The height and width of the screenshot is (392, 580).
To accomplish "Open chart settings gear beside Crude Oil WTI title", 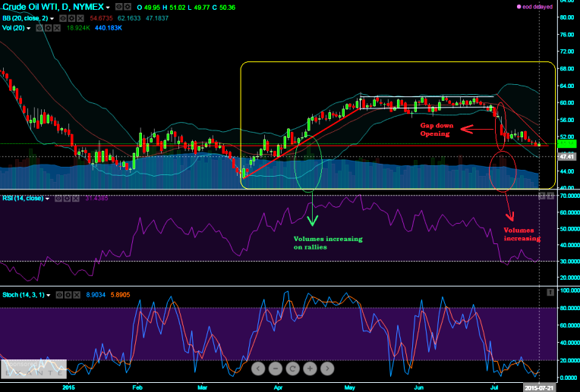I will [128, 7].
